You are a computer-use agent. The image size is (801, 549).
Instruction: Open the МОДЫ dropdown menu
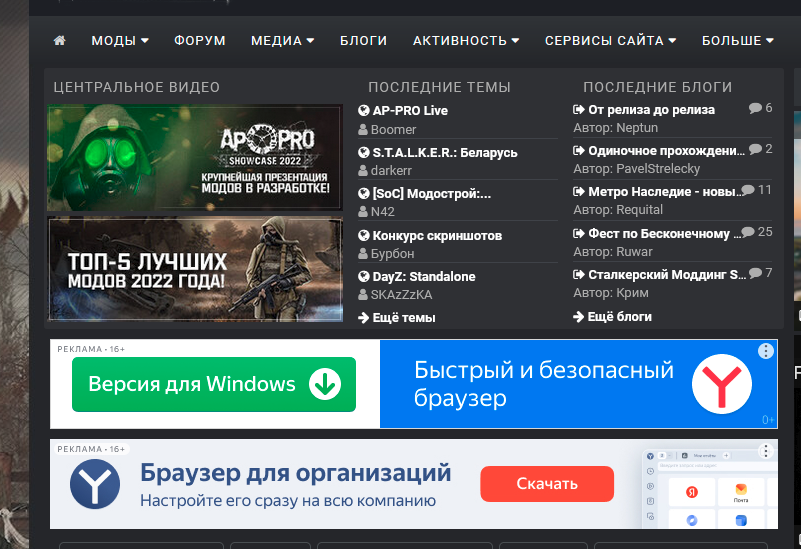[x=120, y=41]
